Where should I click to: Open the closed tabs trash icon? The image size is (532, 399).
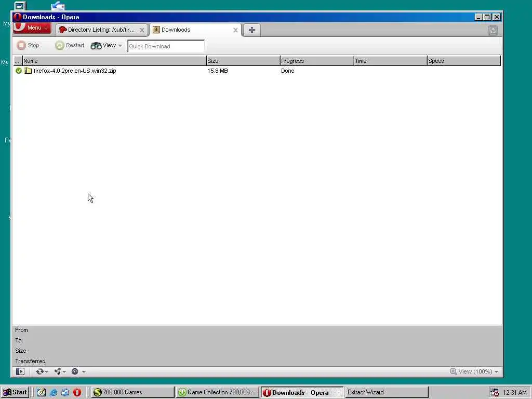click(x=494, y=31)
